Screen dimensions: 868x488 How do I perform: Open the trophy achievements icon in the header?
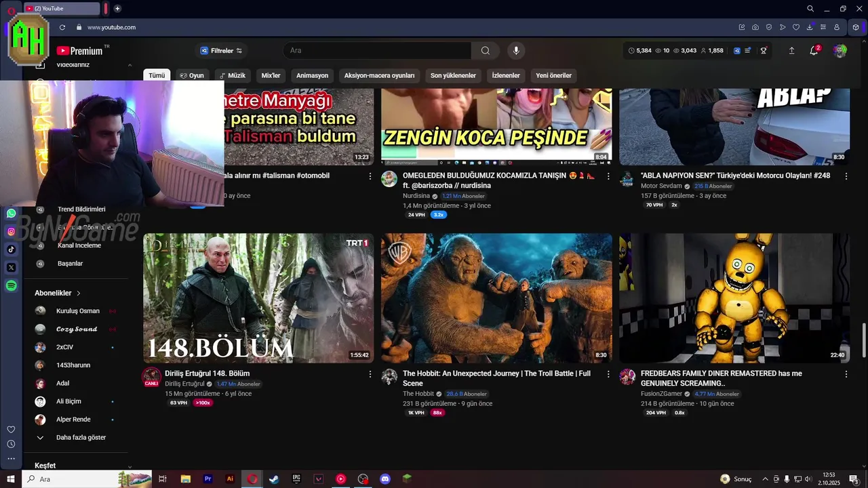click(x=764, y=50)
